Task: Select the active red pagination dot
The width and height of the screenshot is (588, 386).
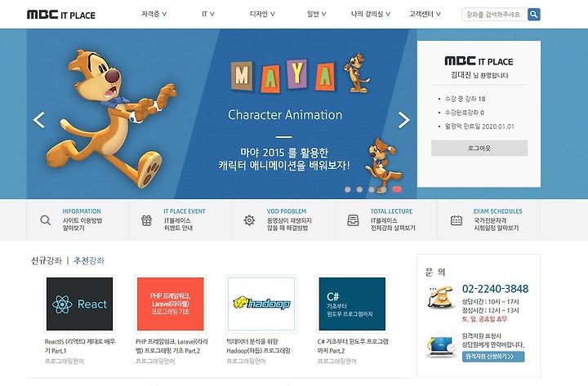Action: [x=397, y=189]
